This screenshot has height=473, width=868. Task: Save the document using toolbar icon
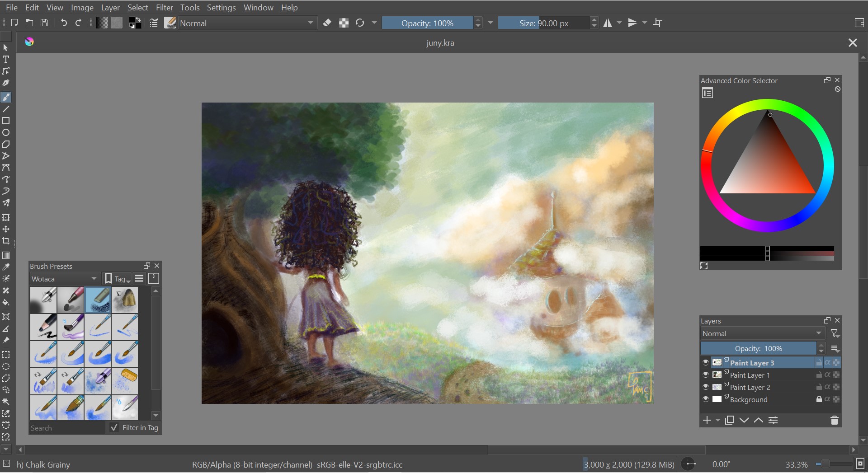[x=44, y=23]
